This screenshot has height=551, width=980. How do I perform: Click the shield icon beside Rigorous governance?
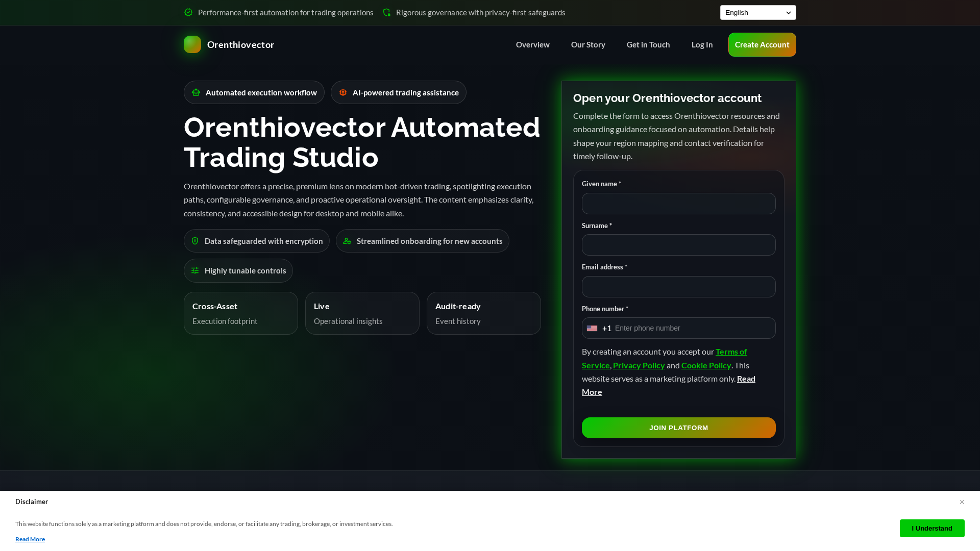click(386, 12)
